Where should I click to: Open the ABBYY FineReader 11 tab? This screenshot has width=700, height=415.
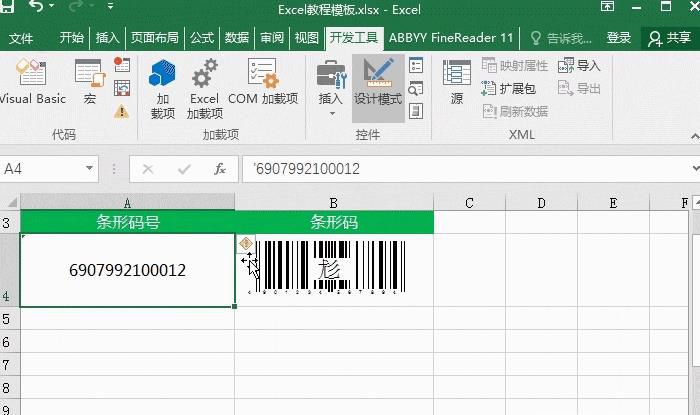(x=451, y=38)
